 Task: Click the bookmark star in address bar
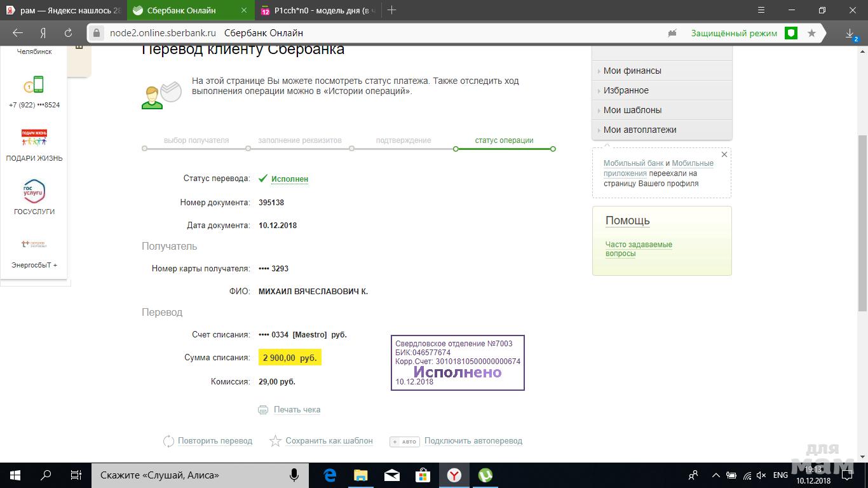pyautogui.click(x=811, y=33)
